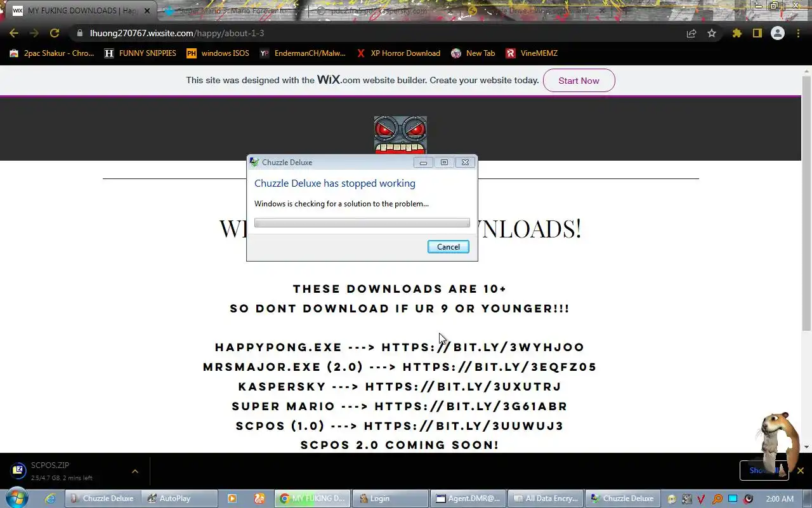Viewport: 812px width, 508px height.
Task: Select the MRSMAJOR.EXE (2.0) download line
Action: click(x=400, y=367)
